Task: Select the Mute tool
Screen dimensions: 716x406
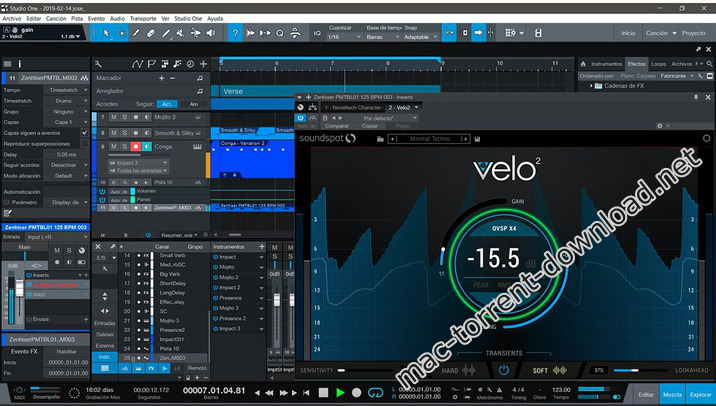Action: 180,33
